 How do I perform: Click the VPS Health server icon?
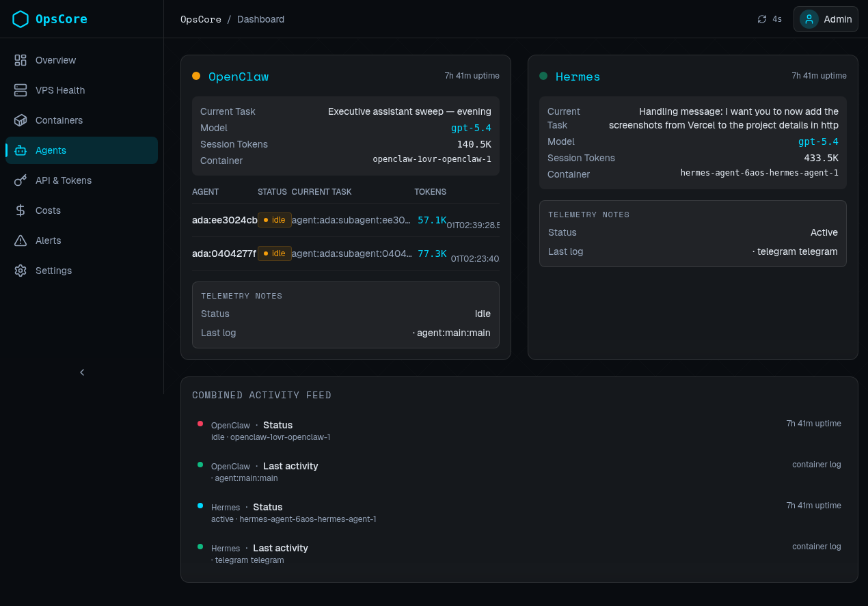point(21,90)
